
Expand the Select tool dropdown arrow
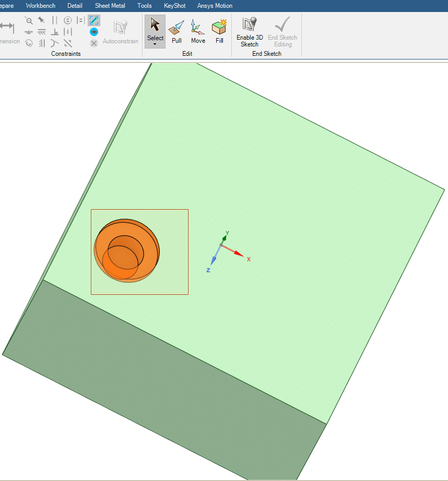(155, 45)
